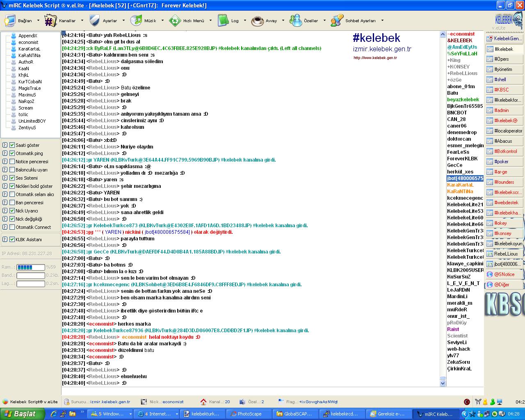Open the Müzik music icon
525x420 pixels.
pyautogui.click(x=136, y=21)
